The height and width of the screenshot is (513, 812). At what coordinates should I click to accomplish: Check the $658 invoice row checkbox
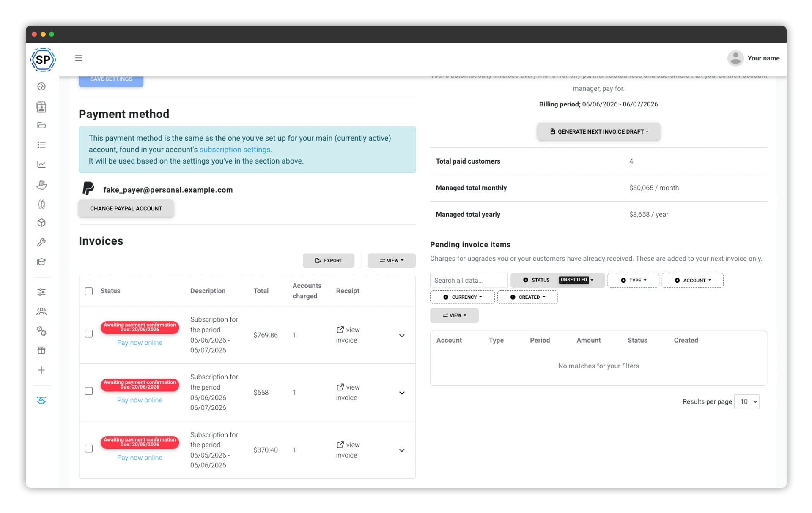(89, 391)
